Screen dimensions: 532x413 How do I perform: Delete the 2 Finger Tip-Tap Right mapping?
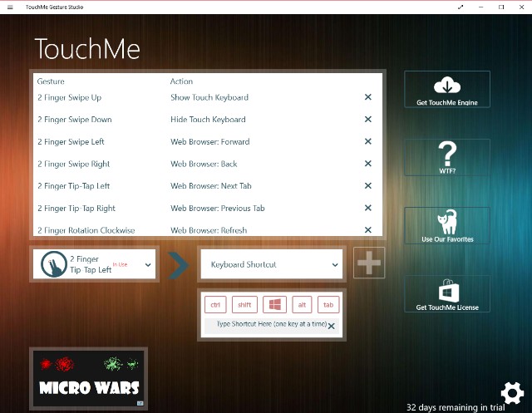pos(367,208)
